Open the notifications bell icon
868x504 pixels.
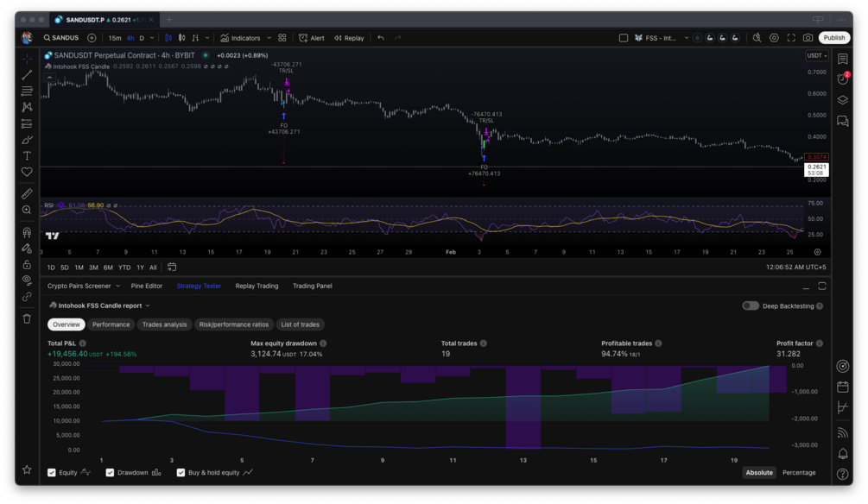click(x=843, y=454)
